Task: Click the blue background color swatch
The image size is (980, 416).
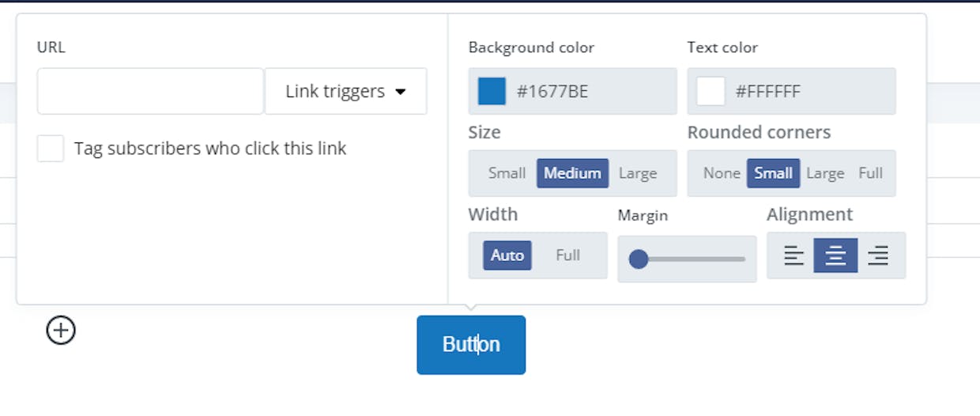Action: tap(492, 91)
